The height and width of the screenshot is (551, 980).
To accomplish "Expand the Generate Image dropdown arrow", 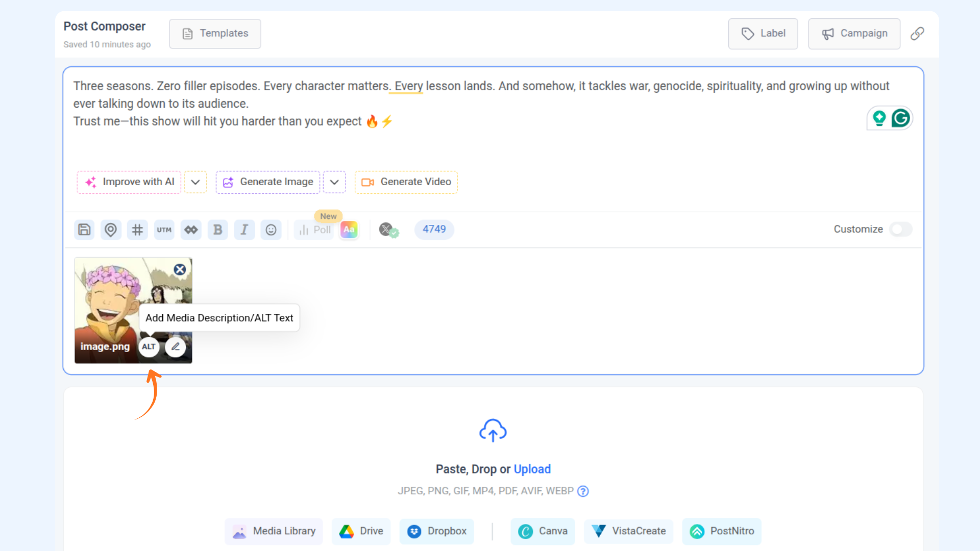I will coord(334,182).
